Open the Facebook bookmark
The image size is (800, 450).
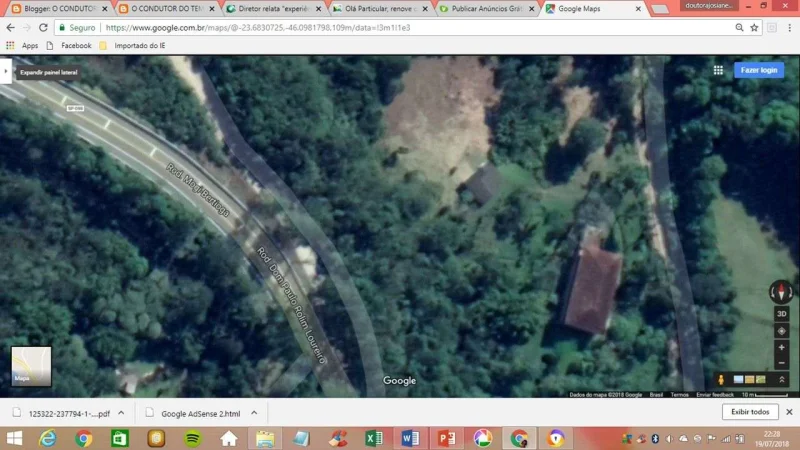(69, 45)
